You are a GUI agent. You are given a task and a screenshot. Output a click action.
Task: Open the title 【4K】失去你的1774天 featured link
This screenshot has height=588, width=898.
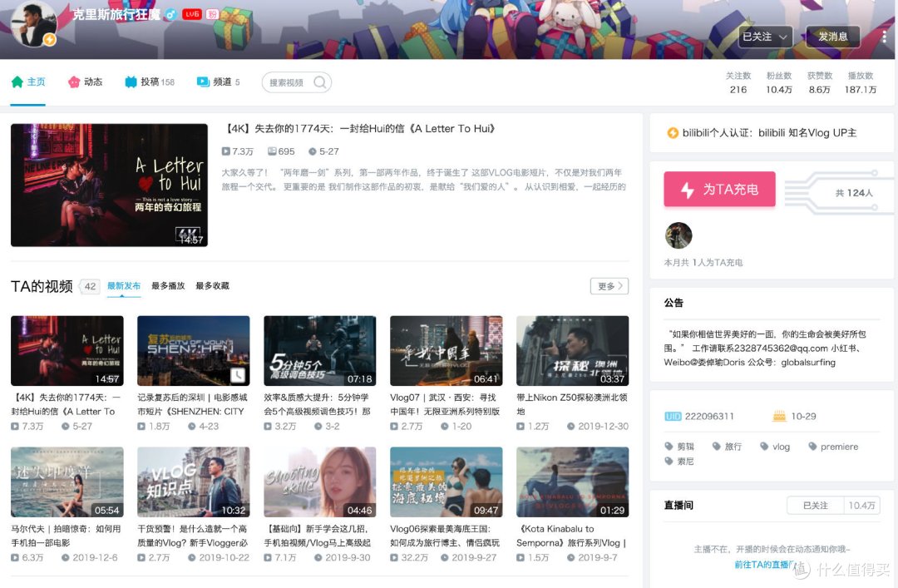coord(358,128)
